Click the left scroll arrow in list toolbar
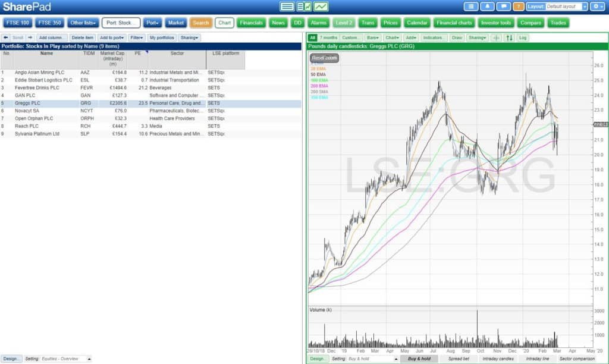Viewport: 609px width, 364px height. coord(6,37)
